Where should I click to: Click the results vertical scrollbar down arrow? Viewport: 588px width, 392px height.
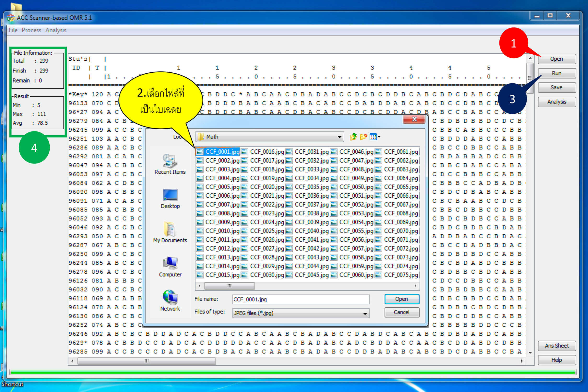pyautogui.click(x=530, y=353)
